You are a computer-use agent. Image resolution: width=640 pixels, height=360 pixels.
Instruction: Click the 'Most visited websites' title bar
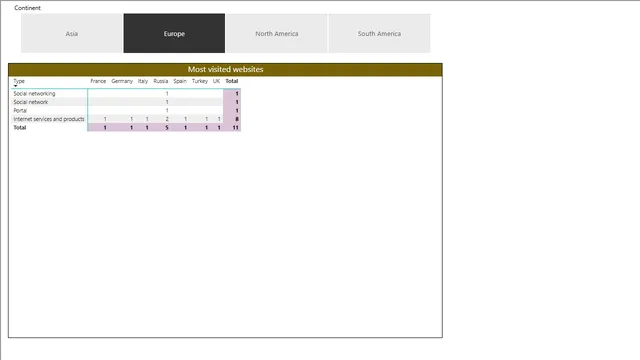225,69
